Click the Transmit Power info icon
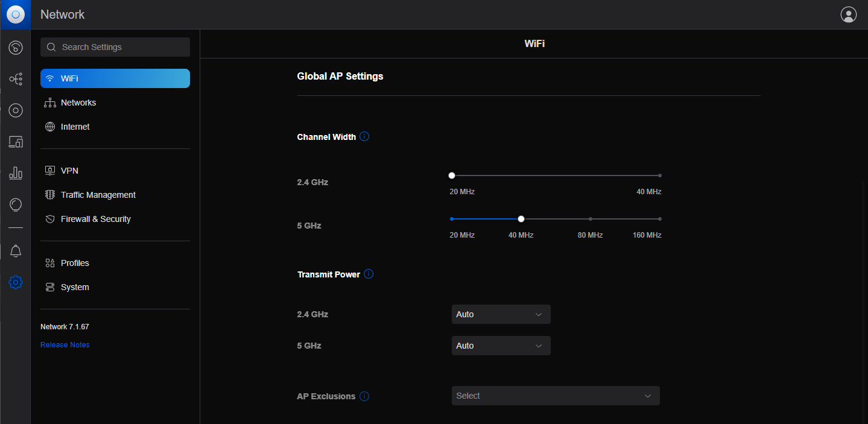Image resolution: width=868 pixels, height=424 pixels. click(368, 274)
